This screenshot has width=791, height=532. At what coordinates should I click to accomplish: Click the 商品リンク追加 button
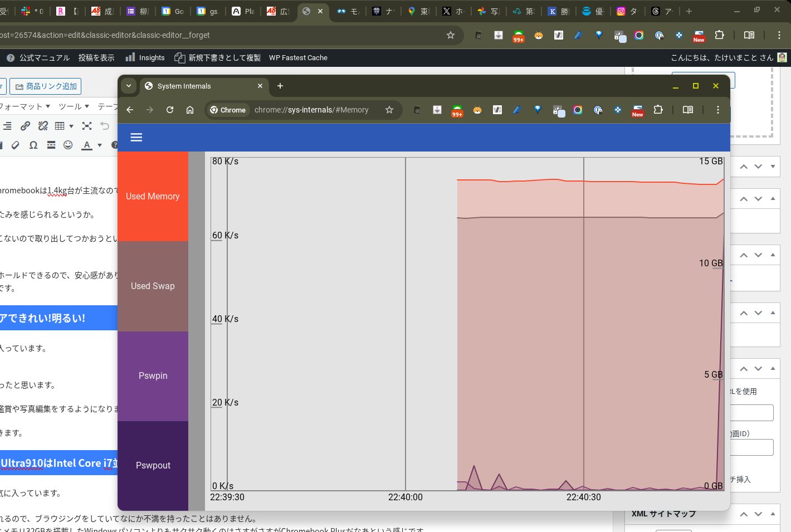(46, 86)
